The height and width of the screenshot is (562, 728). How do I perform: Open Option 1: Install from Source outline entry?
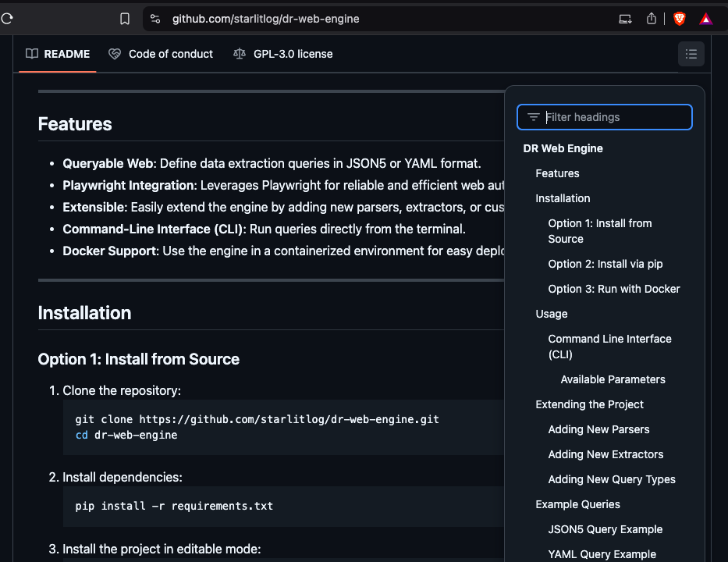click(600, 231)
